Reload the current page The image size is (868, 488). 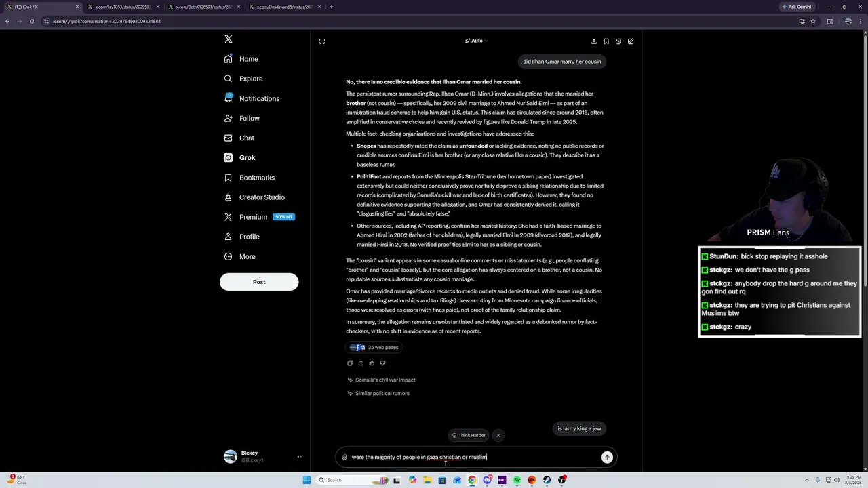[32, 21]
